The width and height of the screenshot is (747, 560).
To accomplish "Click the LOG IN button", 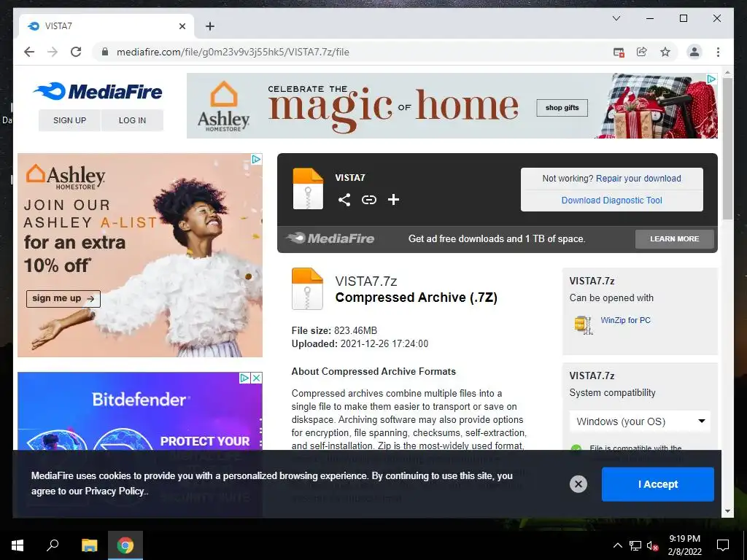I will tap(133, 120).
